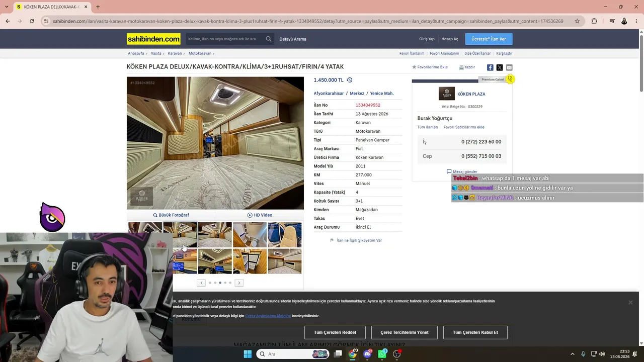Screen dimensions: 644x362
Task: Go to Karavan breadcrumb
Action: tap(175, 53)
